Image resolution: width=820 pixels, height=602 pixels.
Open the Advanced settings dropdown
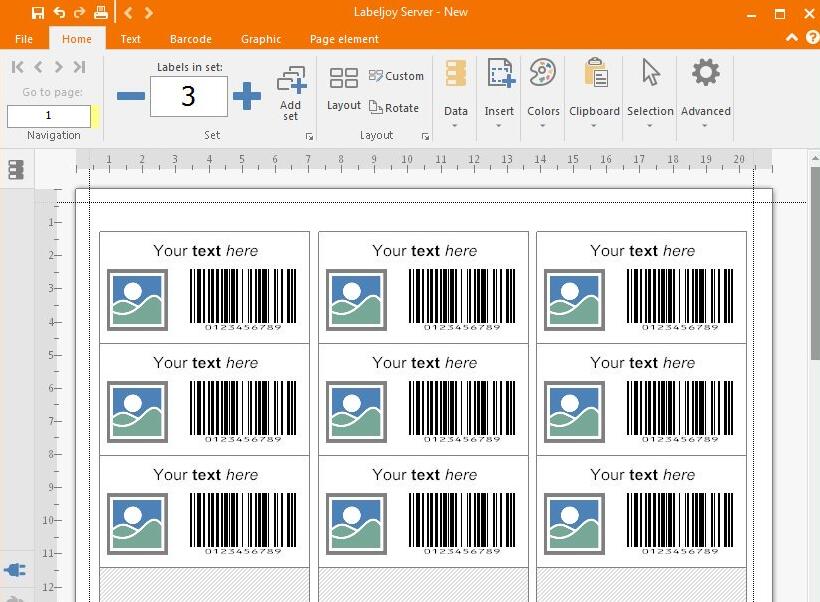click(x=705, y=93)
